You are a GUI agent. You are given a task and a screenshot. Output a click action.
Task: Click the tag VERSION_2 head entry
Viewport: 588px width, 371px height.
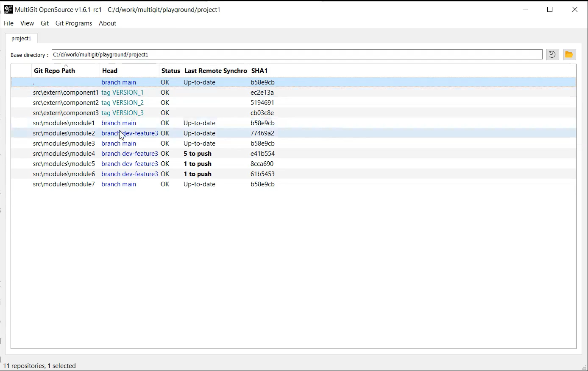click(x=123, y=103)
